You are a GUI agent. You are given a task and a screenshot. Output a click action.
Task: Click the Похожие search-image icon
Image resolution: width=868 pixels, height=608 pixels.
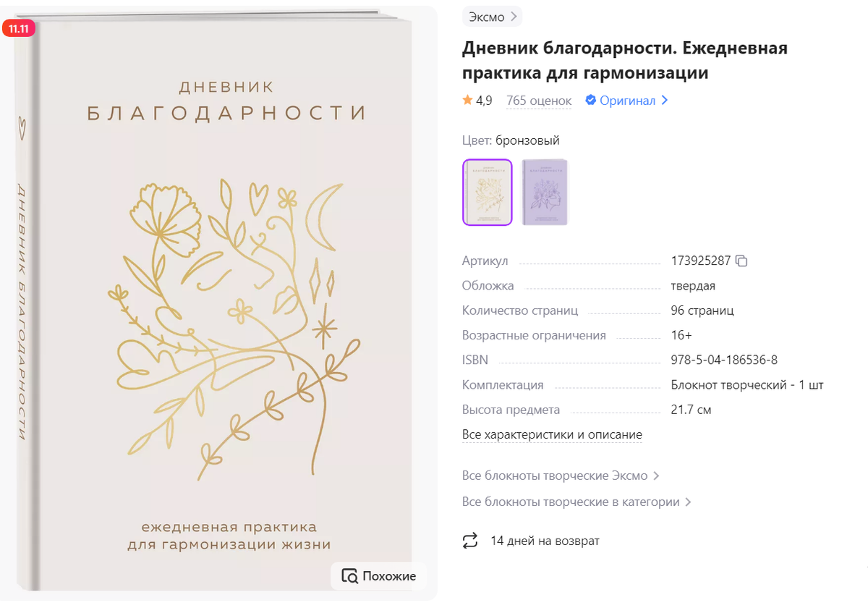[350, 576]
